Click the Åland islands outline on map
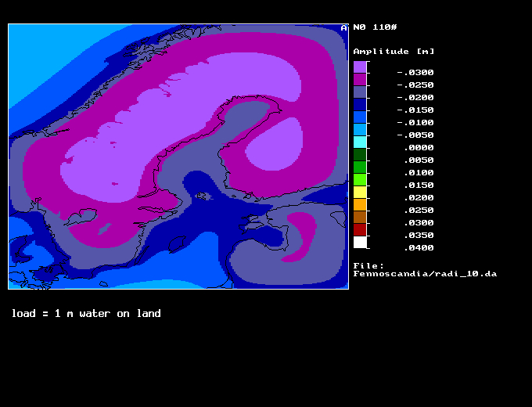This screenshot has height=407, width=532. pos(203,196)
